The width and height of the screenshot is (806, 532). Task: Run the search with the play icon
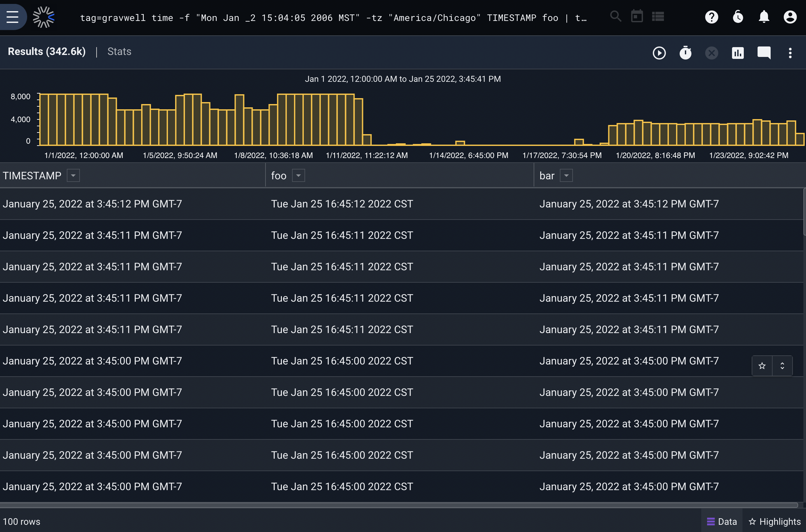pyautogui.click(x=659, y=53)
